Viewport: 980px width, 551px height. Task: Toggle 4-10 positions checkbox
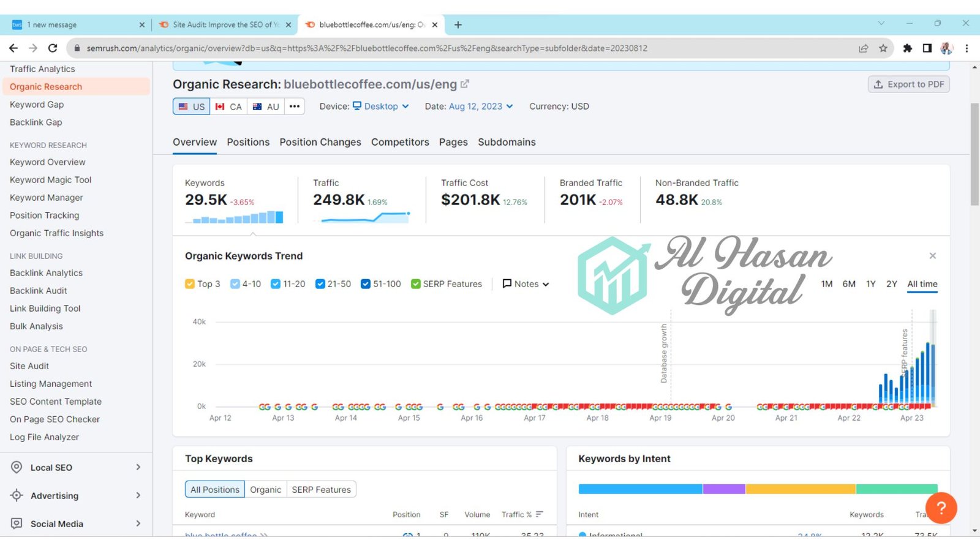click(x=235, y=284)
